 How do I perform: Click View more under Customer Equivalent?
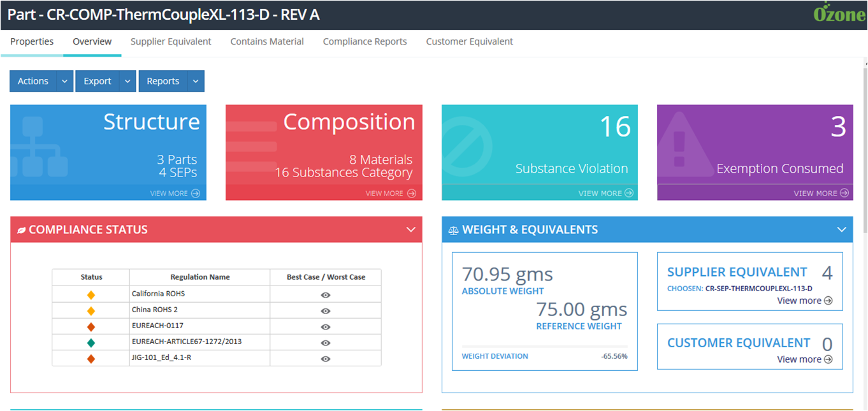click(804, 359)
